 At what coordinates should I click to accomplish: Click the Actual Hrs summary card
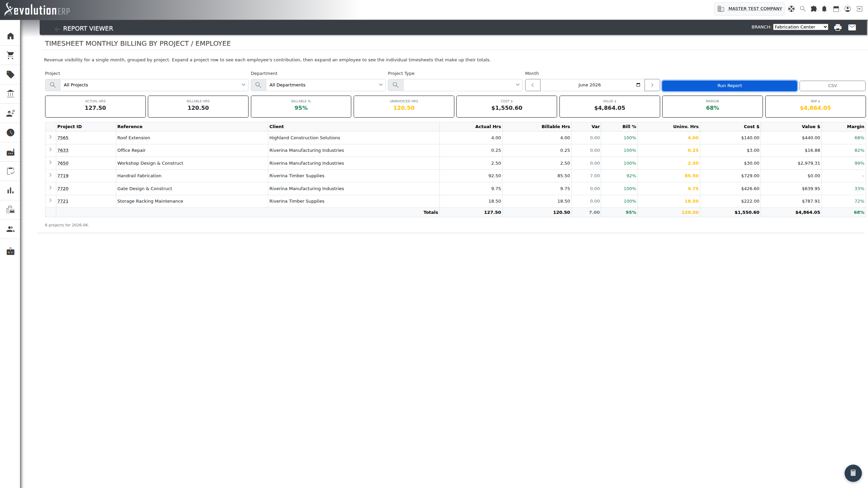[x=95, y=106]
